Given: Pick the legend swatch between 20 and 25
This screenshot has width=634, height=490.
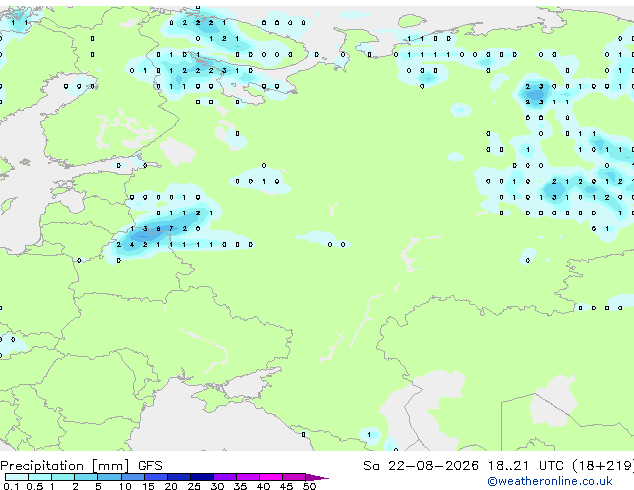Looking at the screenshot, I should (x=179, y=477).
